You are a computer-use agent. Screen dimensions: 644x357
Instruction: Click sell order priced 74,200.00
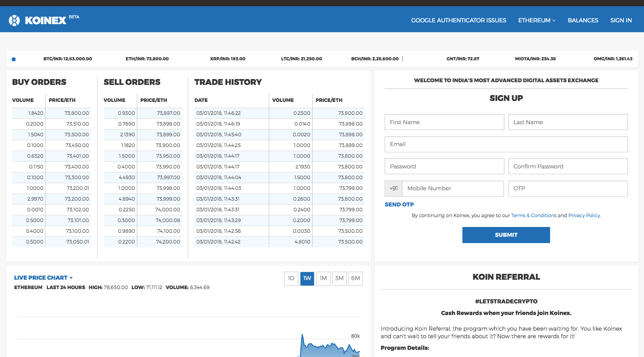(x=143, y=242)
